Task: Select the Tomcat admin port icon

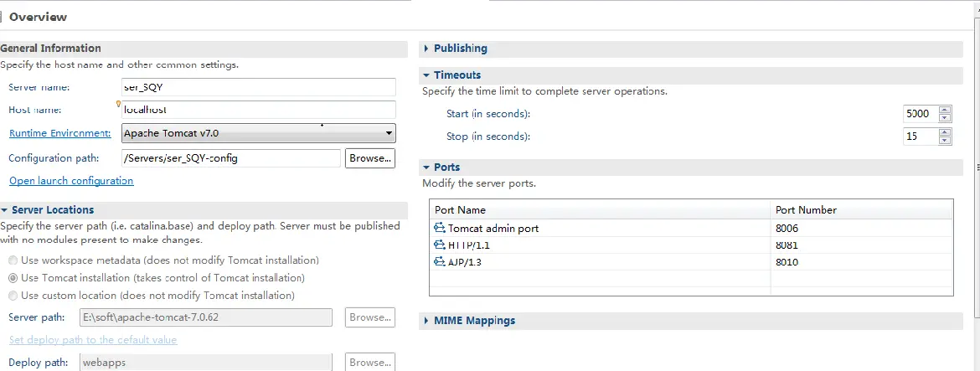Action: coord(439,228)
